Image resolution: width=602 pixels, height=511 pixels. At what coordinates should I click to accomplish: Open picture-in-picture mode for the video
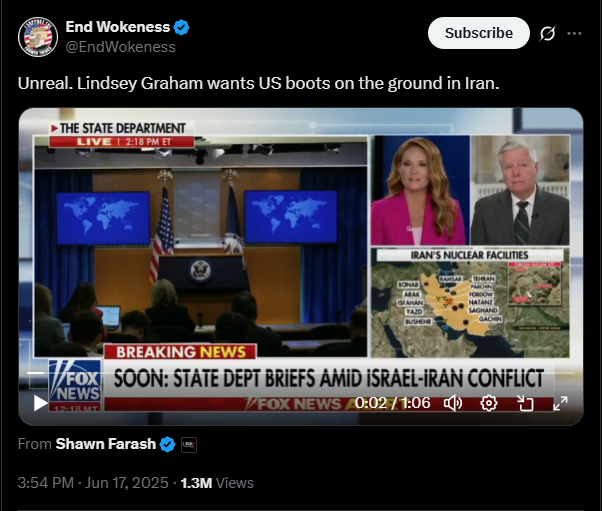click(x=525, y=403)
